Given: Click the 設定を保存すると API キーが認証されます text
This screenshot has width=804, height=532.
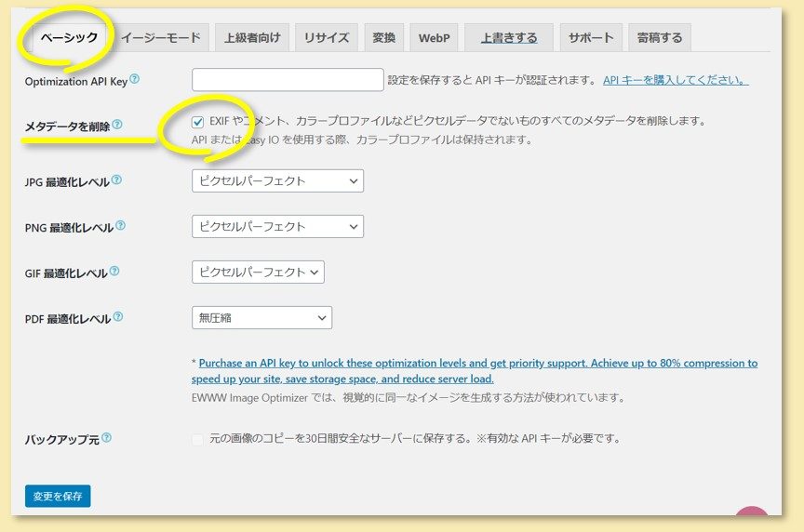Looking at the screenshot, I should (491, 80).
